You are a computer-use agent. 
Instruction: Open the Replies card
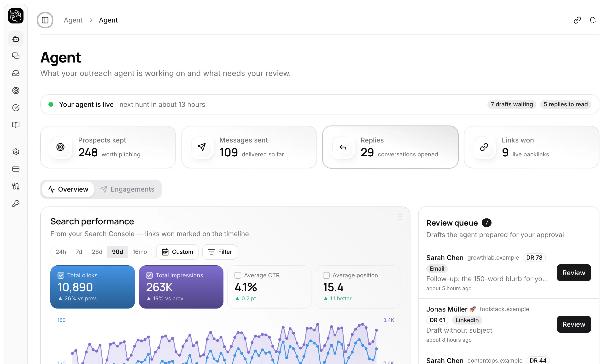coord(390,147)
